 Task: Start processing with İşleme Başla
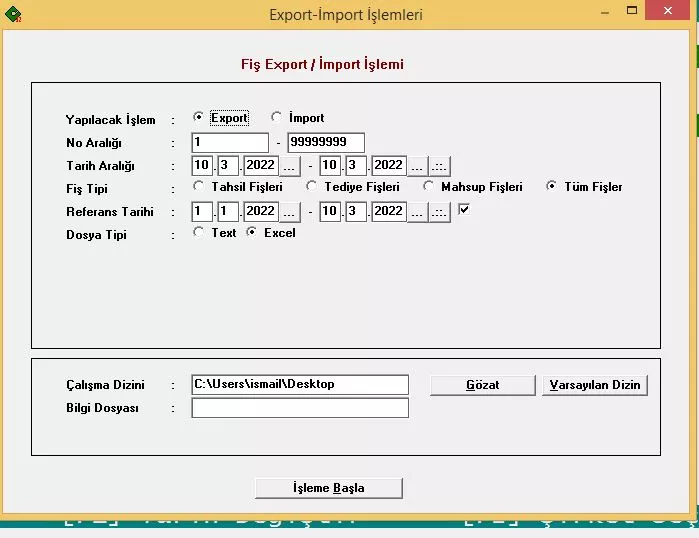pyautogui.click(x=329, y=488)
